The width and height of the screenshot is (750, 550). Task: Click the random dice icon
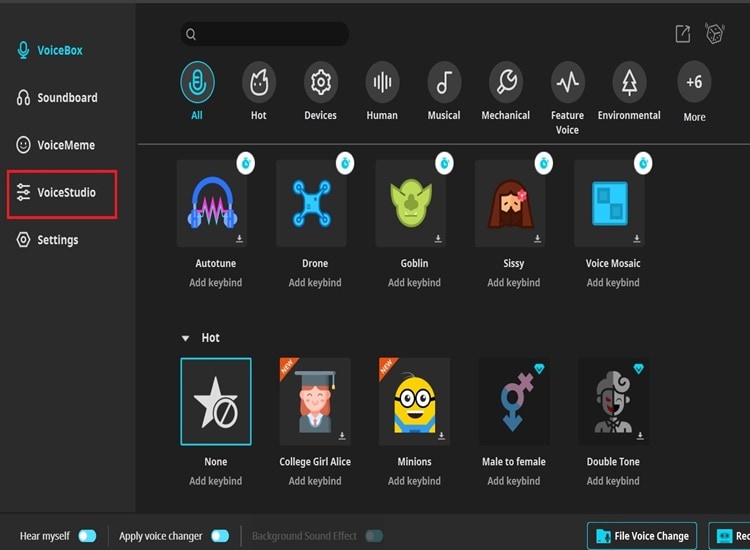tap(715, 34)
